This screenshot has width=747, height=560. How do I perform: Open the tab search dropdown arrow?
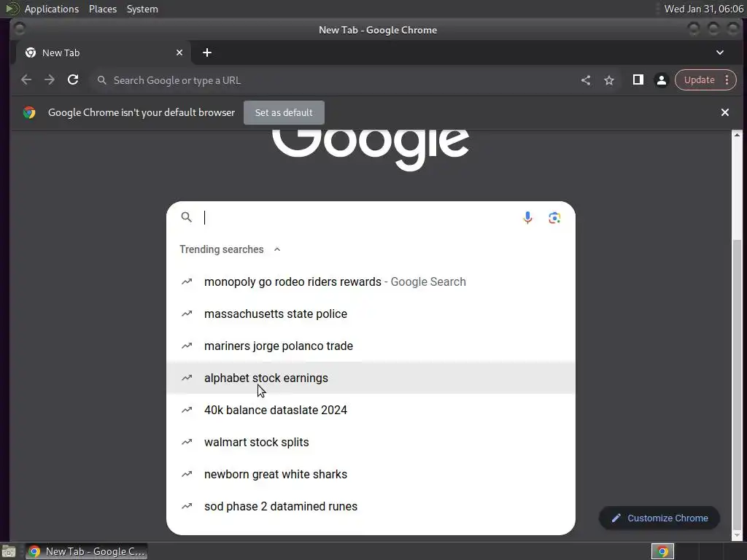[x=720, y=52]
